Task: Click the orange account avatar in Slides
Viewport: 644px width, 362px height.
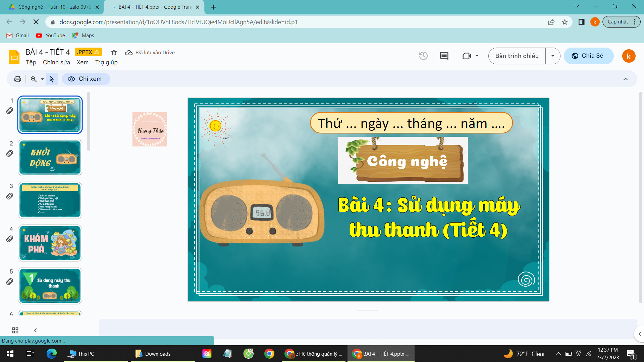Action: (x=629, y=56)
